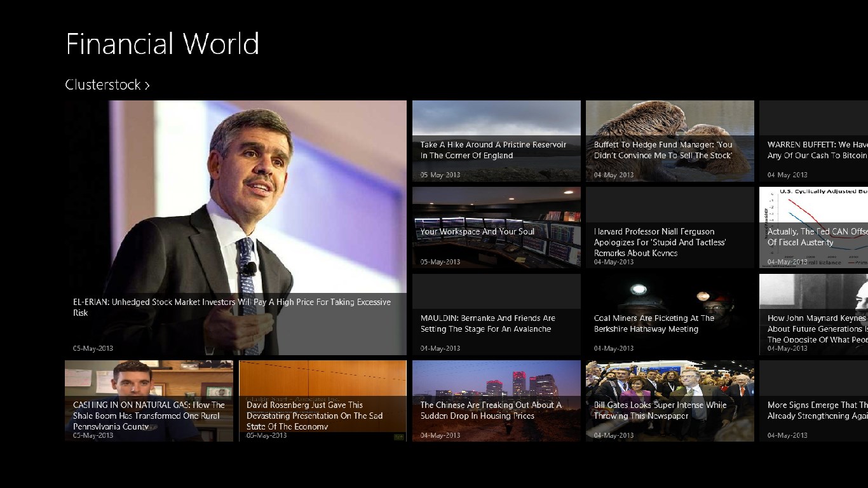The image size is (868, 488).
Task: Click the Financial World app title
Action: [163, 44]
